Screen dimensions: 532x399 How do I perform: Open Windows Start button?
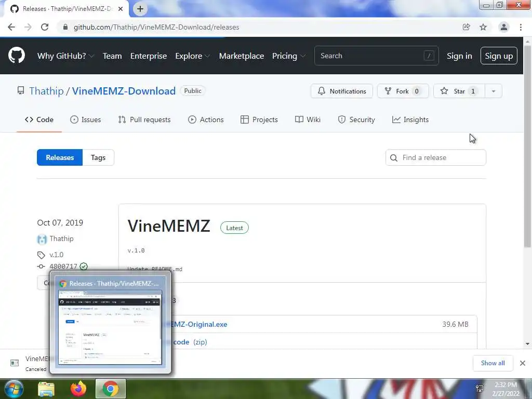[x=14, y=389]
